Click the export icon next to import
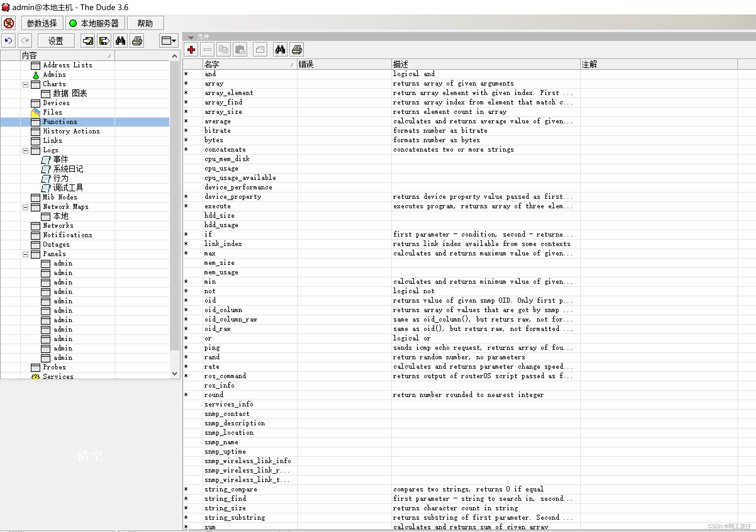 (x=104, y=41)
